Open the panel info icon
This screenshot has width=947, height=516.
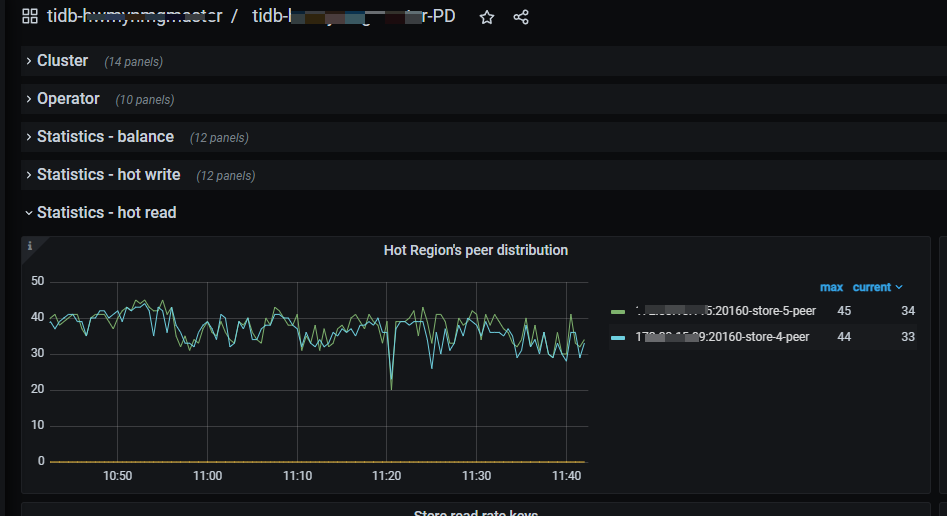pos(30,246)
